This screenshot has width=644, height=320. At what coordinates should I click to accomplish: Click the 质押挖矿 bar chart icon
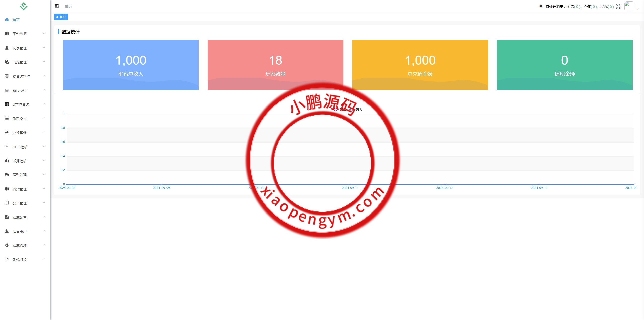pyautogui.click(x=7, y=161)
